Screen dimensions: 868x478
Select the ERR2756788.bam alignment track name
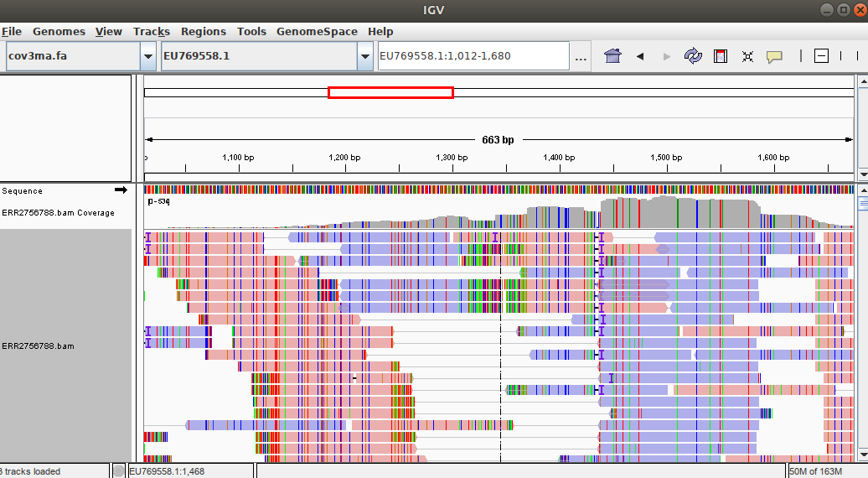coord(38,346)
